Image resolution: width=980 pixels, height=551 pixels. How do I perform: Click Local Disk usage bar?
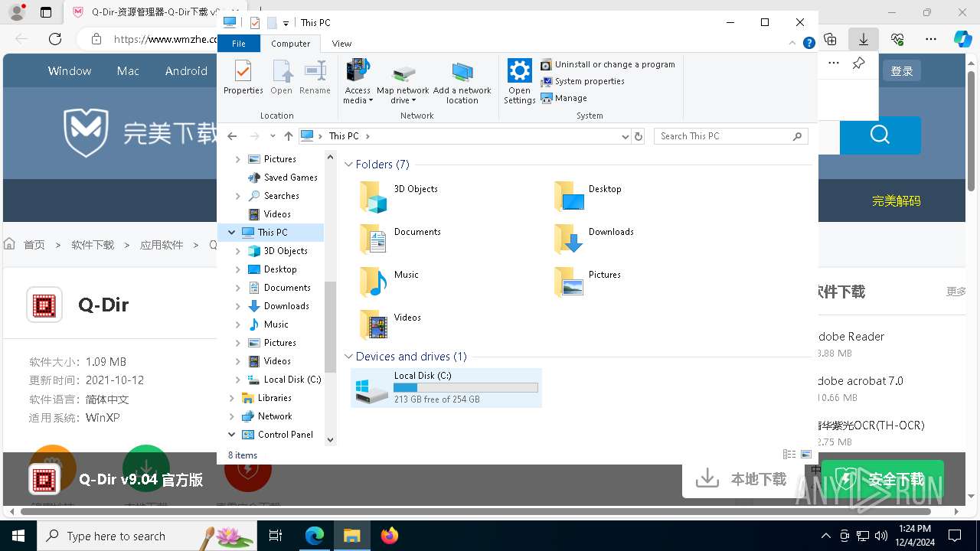point(465,388)
